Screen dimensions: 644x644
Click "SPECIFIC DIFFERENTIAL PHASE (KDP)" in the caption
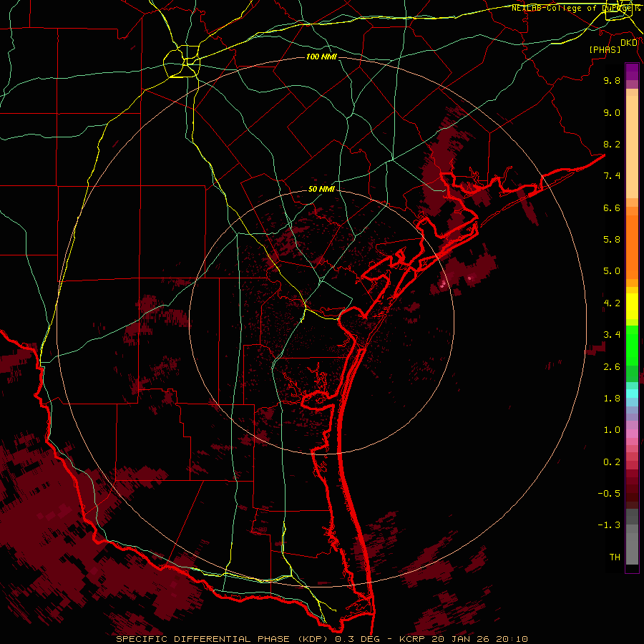223,639
